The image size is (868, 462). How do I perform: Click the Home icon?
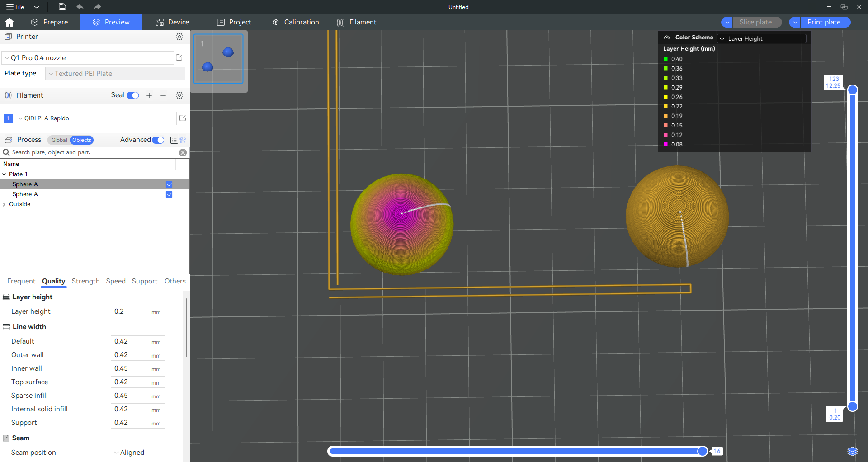tap(9, 22)
